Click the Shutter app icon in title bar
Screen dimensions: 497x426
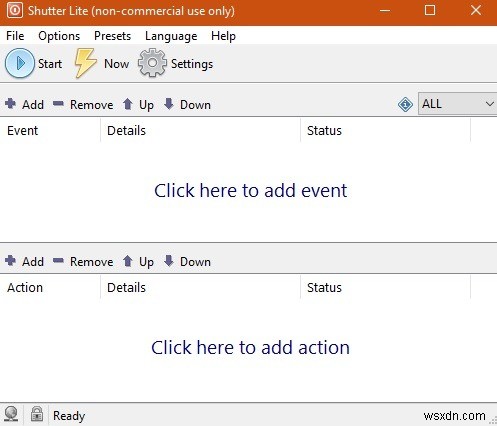(x=14, y=10)
